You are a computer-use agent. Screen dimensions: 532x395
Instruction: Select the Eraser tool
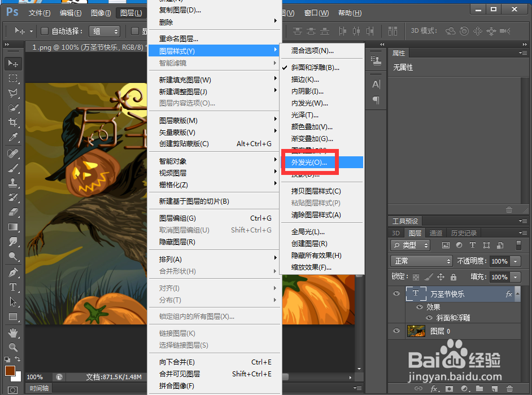pos(13,212)
